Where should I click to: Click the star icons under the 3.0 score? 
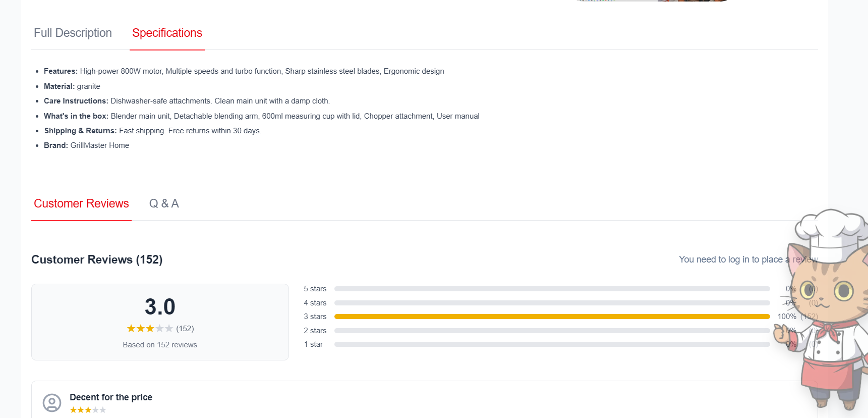click(x=150, y=329)
